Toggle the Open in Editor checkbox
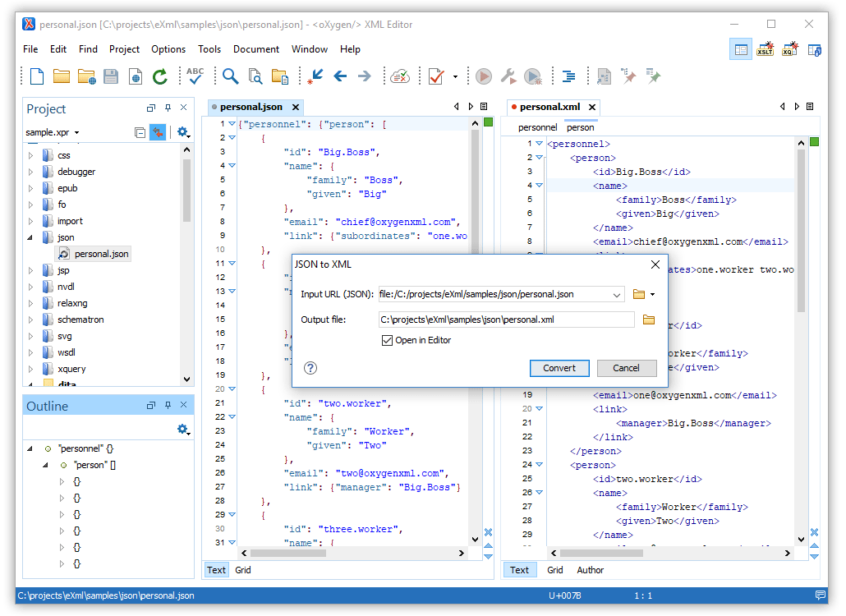 click(387, 340)
